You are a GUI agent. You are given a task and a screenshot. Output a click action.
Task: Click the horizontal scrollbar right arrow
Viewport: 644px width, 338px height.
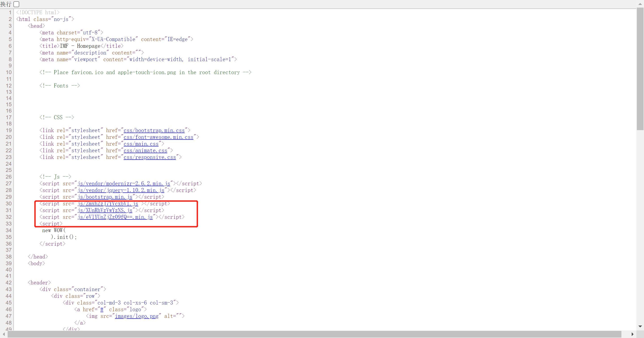(633, 334)
